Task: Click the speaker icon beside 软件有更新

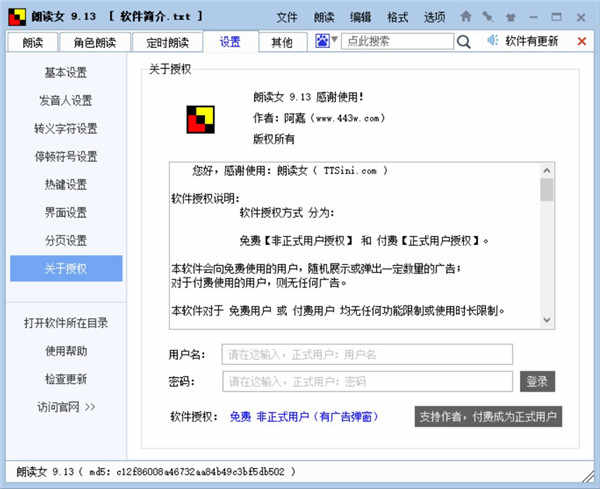Action: coord(492,40)
